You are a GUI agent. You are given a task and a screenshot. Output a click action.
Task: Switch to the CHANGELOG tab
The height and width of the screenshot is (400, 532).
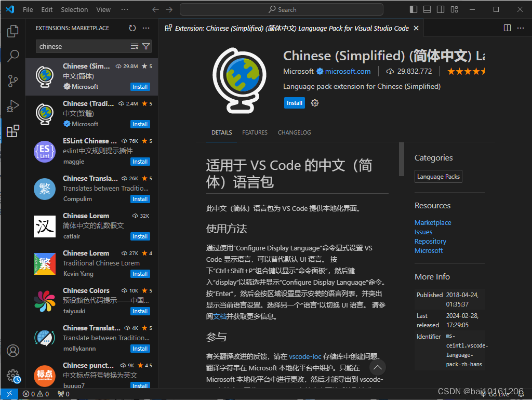click(294, 132)
